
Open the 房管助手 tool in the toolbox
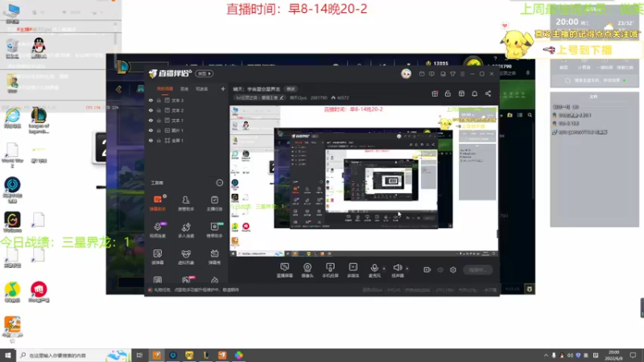point(186,204)
